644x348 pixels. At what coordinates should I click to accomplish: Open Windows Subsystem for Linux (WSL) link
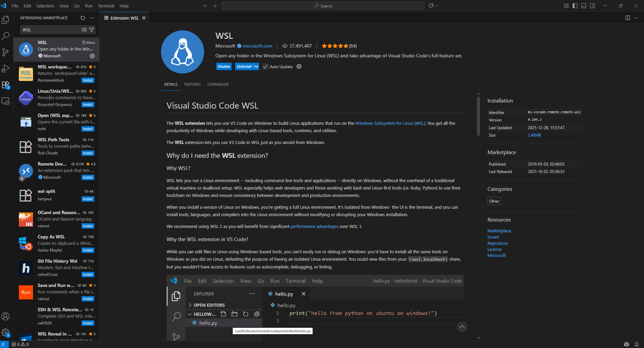pyautogui.click(x=390, y=123)
